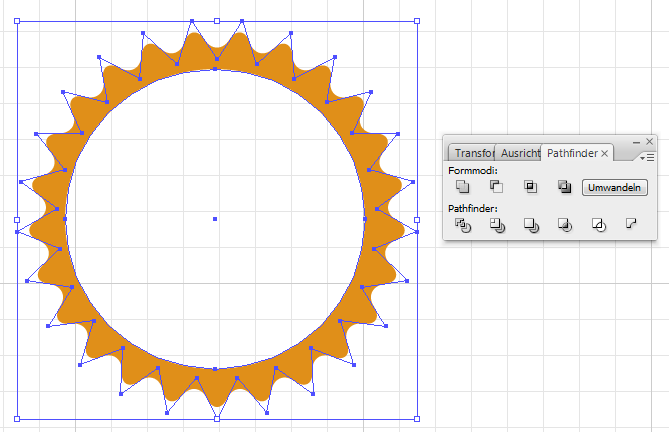Run the Divide pathfinder on selection
The width and height of the screenshot is (669, 432).
click(x=463, y=225)
